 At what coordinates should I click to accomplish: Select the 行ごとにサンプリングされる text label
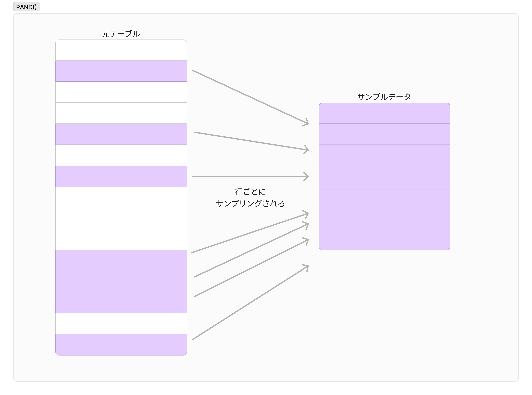point(250,197)
